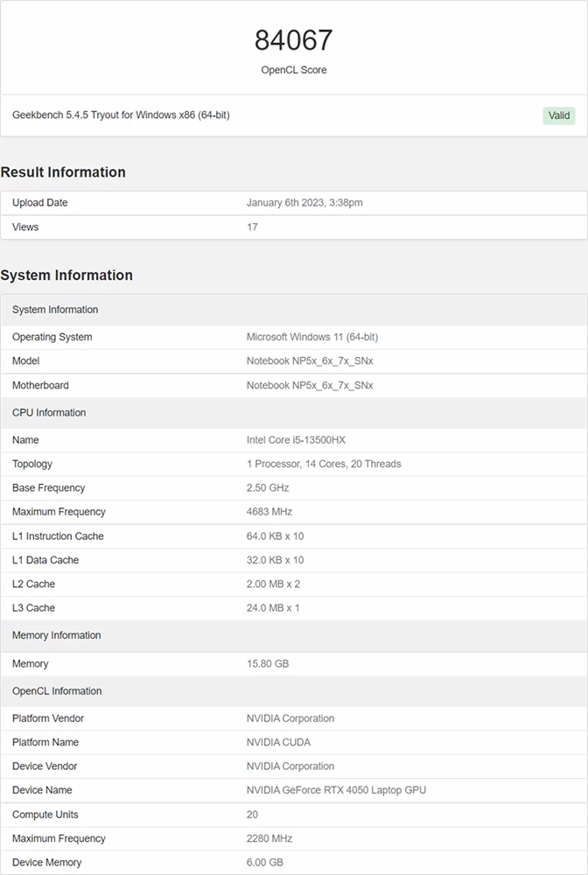
Task: Click the Geekbench 5.4.5 Tryout version text
Action: pyautogui.click(x=121, y=115)
